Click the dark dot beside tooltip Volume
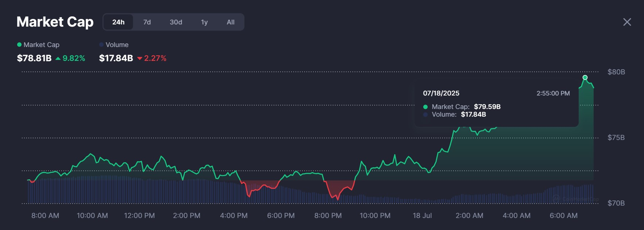 (x=425, y=114)
